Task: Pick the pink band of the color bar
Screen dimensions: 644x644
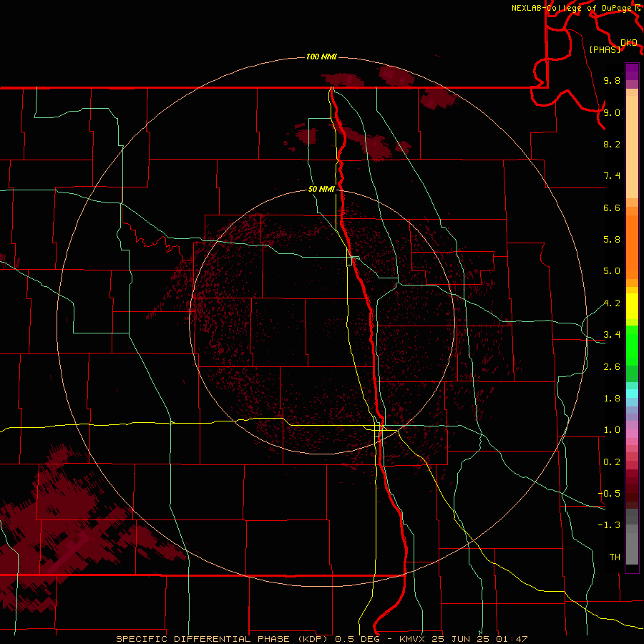Action: click(632, 434)
